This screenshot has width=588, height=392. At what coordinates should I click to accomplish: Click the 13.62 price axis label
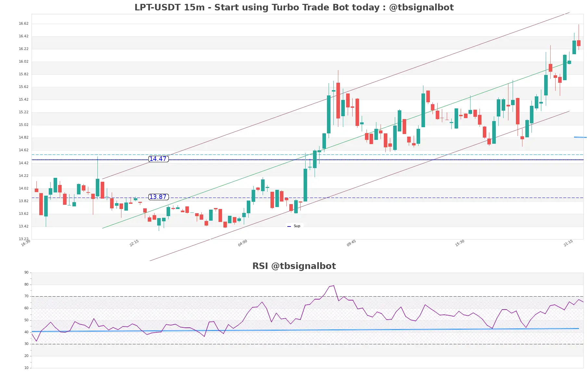coord(23,214)
